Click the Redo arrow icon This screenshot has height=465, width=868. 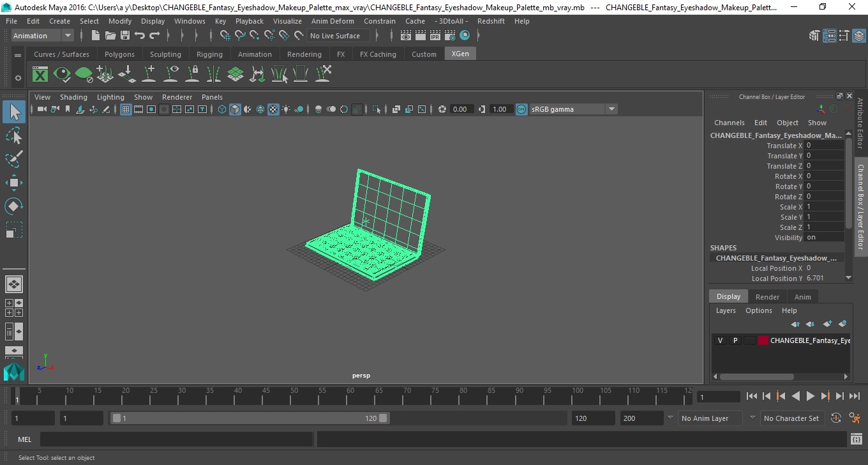point(154,36)
